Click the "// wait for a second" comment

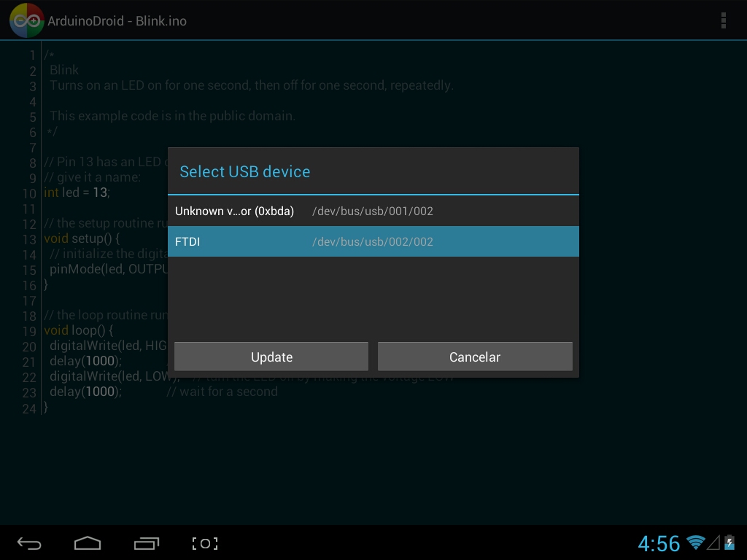[222, 392]
